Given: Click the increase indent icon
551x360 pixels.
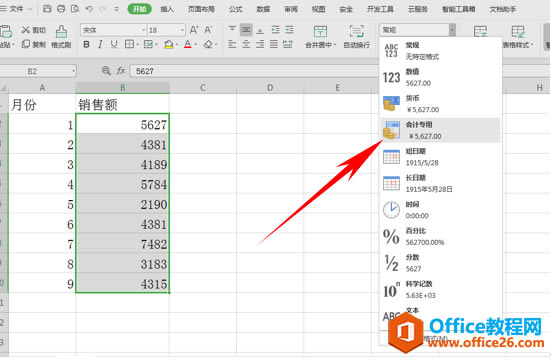Looking at the screenshot, I should [x=289, y=30].
